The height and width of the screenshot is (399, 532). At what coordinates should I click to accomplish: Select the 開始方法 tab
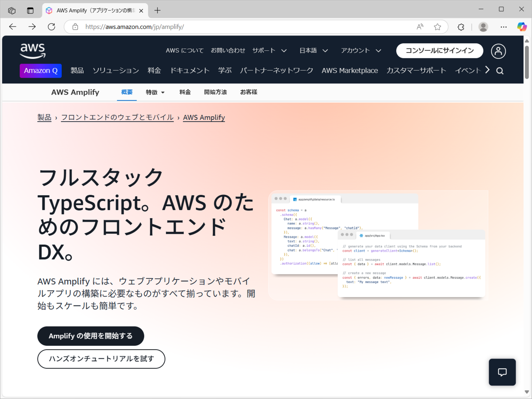click(x=215, y=92)
